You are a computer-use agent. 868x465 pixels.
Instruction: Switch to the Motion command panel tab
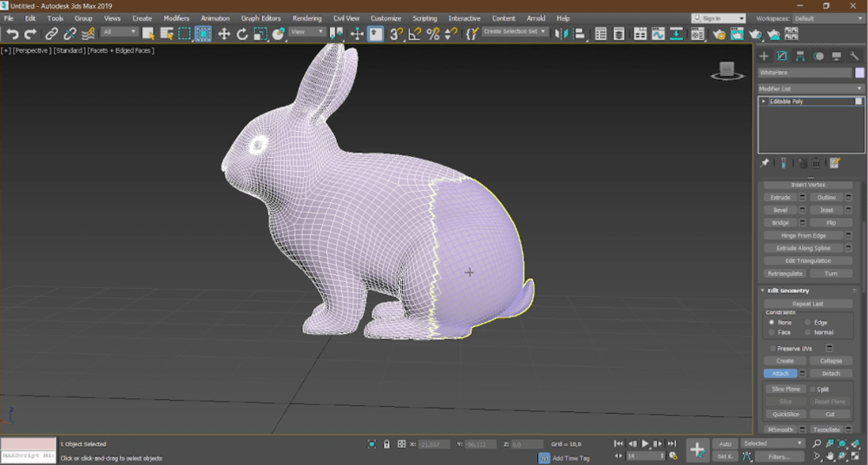(x=819, y=56)
